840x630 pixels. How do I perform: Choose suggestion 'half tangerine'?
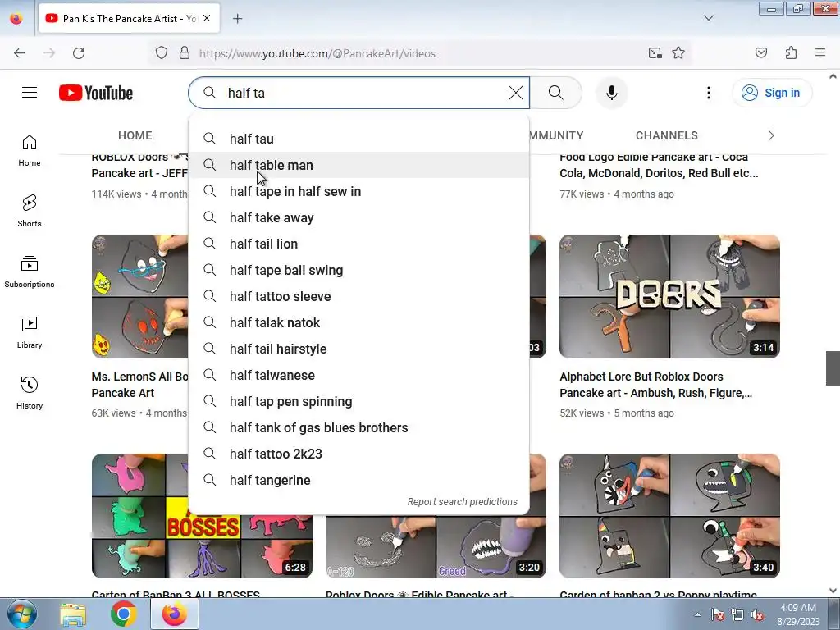[x=359, y=480]
